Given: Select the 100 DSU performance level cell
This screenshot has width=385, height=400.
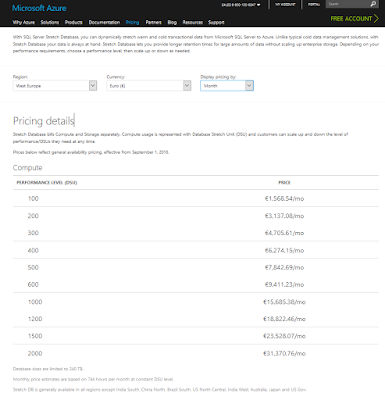Looking at the screenshot, I should (33, 199).
